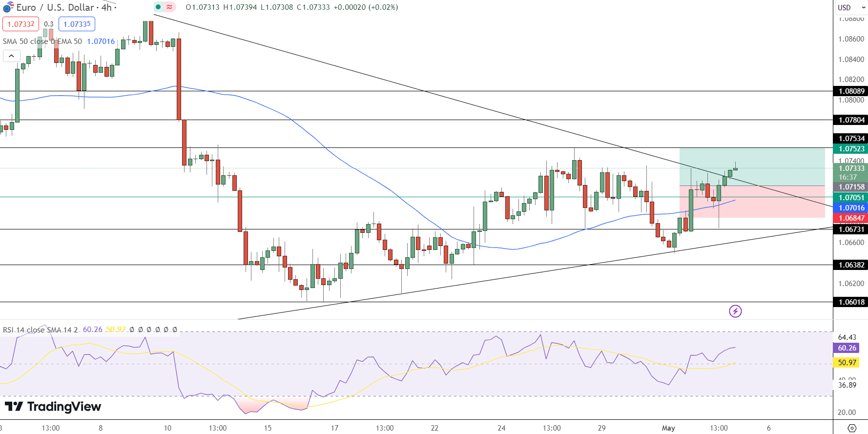Select the red stop-loss zone of long position
The width and height of the screenshot is (868, 434).
pyautogui.click(x=752, y=202)
